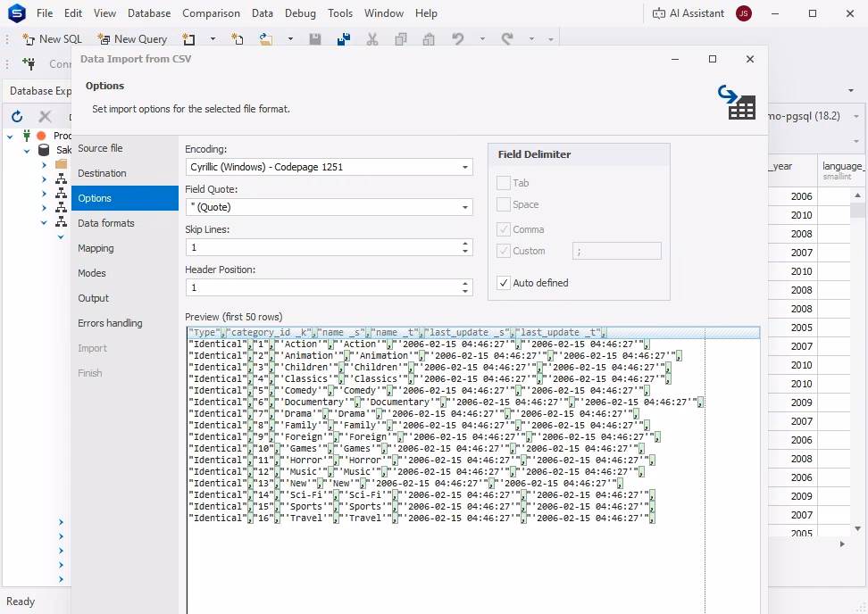
Task: Increase Skip Lines value with up arrow
Action: tap(465, 243)
